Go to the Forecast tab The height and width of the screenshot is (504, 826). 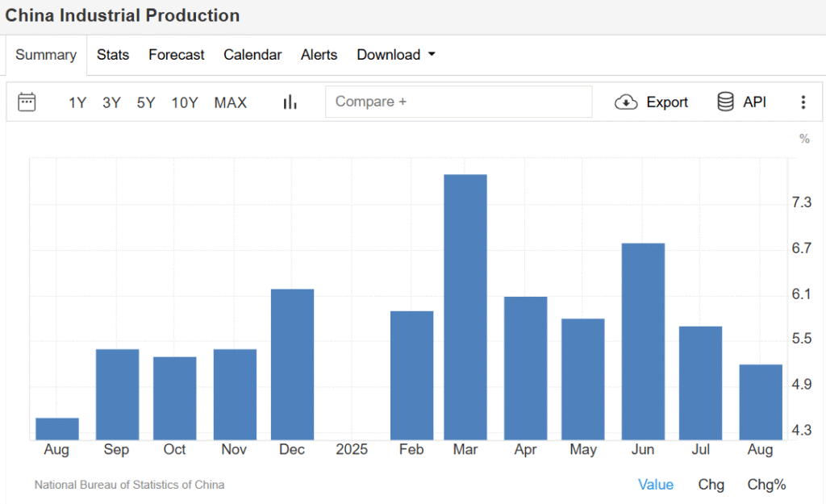[177, 55]
